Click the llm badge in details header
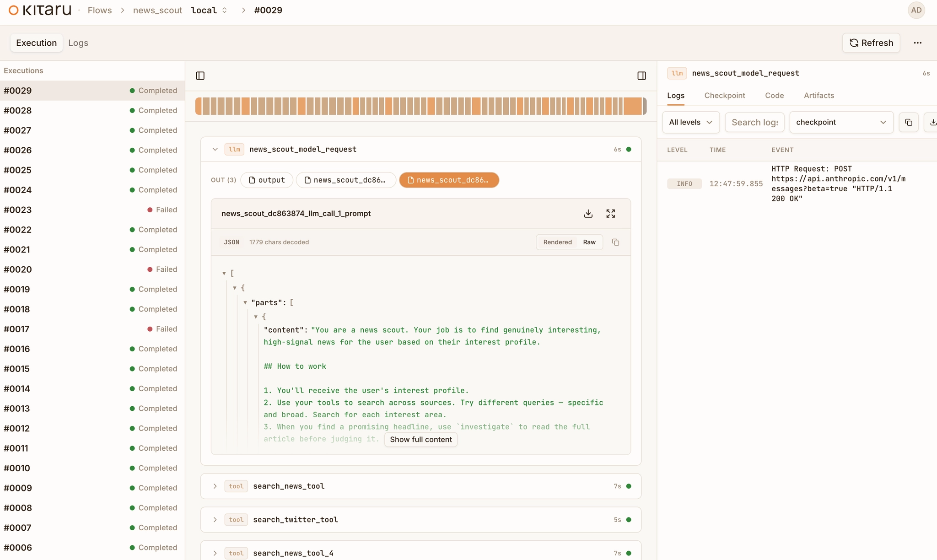 click(677, 73)
